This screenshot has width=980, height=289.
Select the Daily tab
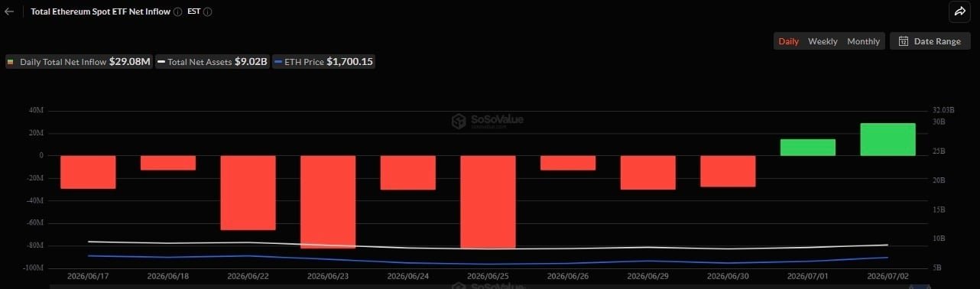[x=788, y=41]
